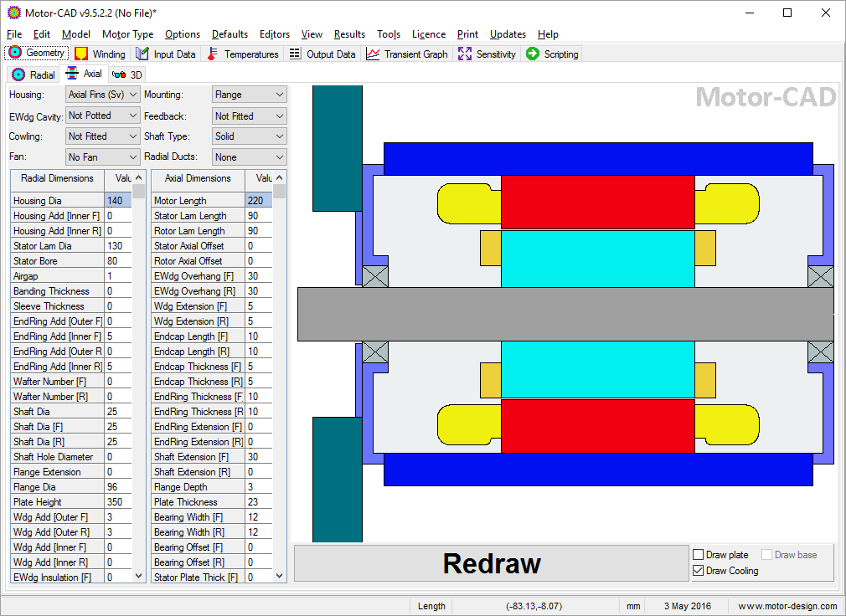Click the upper left yellow end winding

(x=468, y=203)
